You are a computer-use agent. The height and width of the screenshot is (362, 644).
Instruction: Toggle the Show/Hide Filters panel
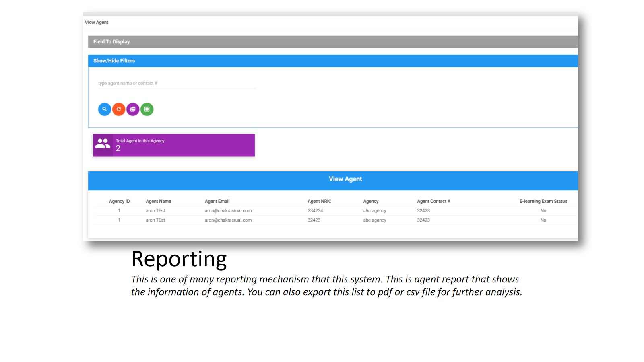333,61
